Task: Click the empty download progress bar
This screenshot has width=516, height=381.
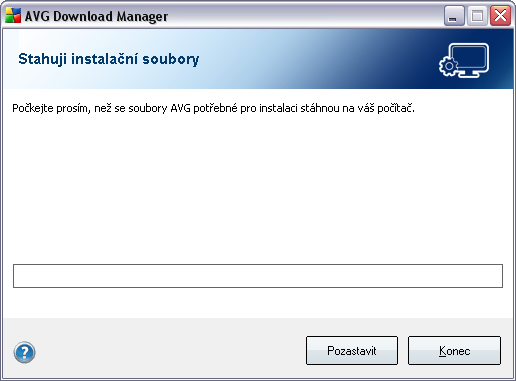Action: 258,276
